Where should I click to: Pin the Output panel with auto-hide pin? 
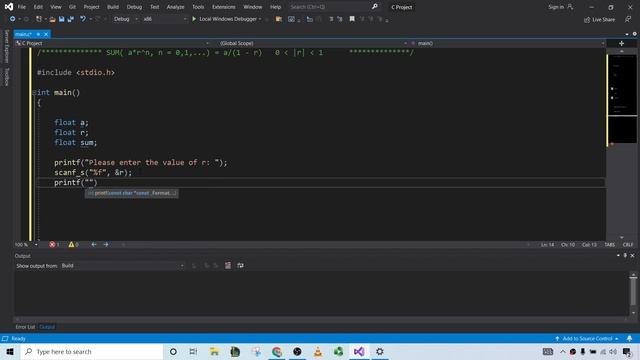click(625, 256)
